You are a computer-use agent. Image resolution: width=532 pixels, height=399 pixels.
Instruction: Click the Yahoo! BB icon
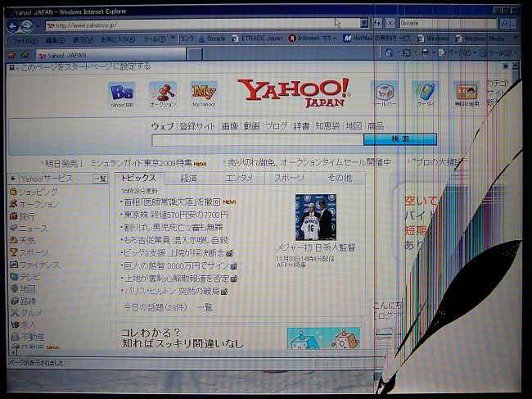coord(121,95)
